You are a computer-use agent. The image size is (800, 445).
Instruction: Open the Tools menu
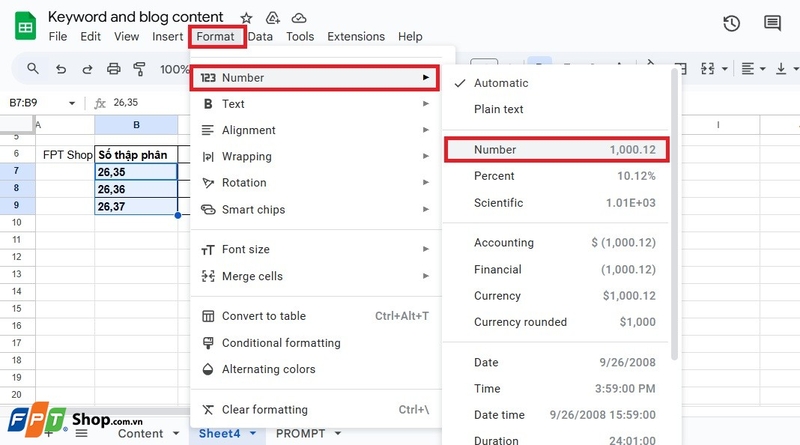pyautogui.click(x=300, y=37)
